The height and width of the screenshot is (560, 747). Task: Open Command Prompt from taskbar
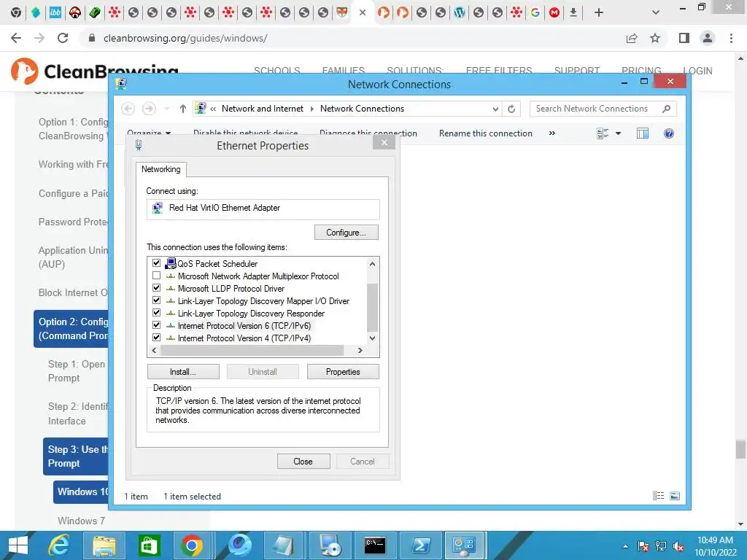pos(375,545)
